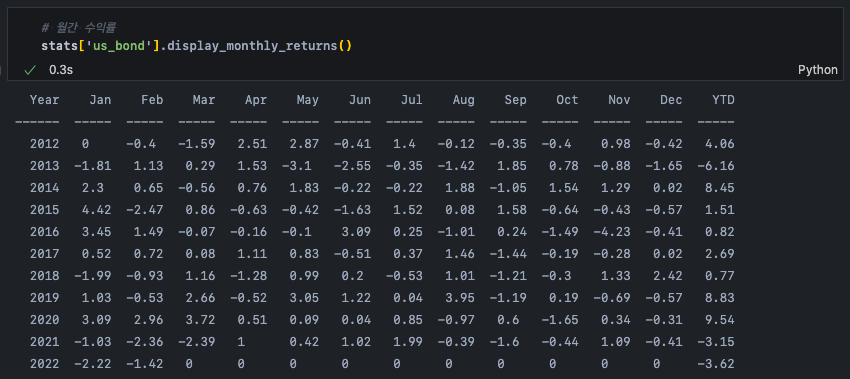Select the Mar column header
The image size is (850, 379).
coord(204,100)
